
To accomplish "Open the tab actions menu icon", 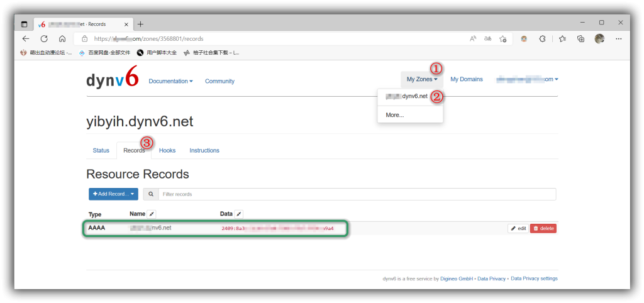I will 25,25.
